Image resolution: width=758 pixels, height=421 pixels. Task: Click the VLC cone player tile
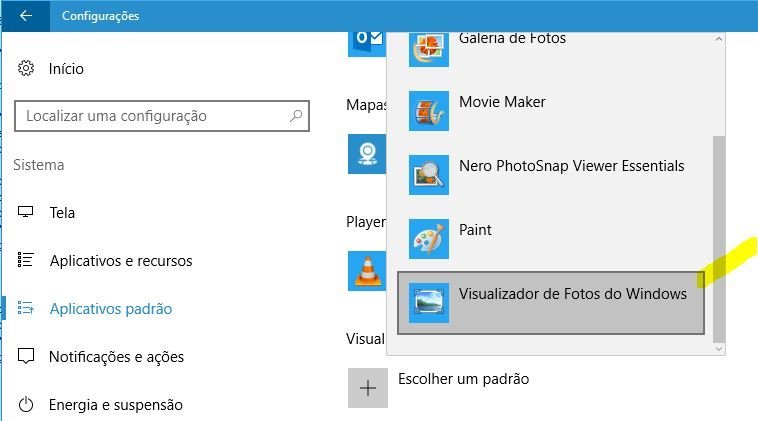[367, 271]
